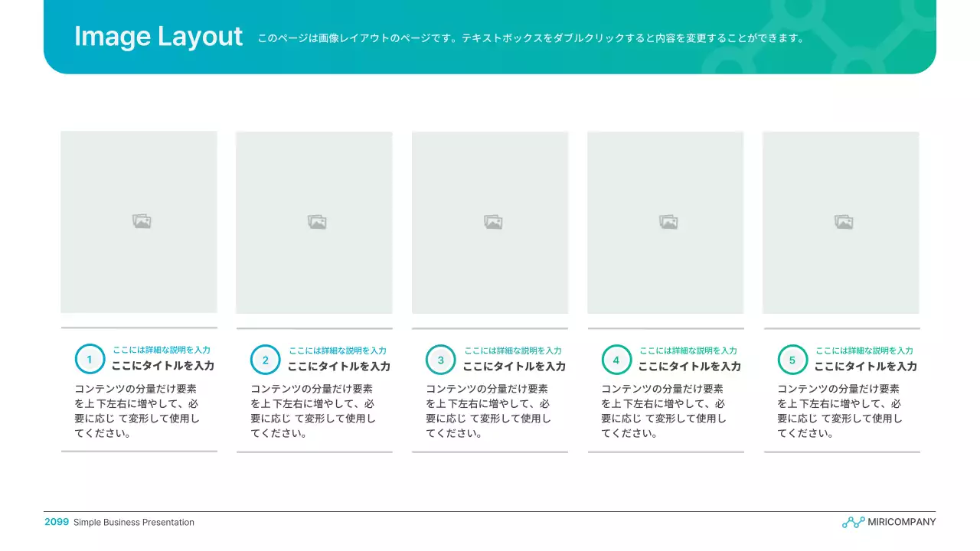The image size is (980, 551).
Task: Click the MIRICOMPANY company name text
Action: (x=901, y=522)
